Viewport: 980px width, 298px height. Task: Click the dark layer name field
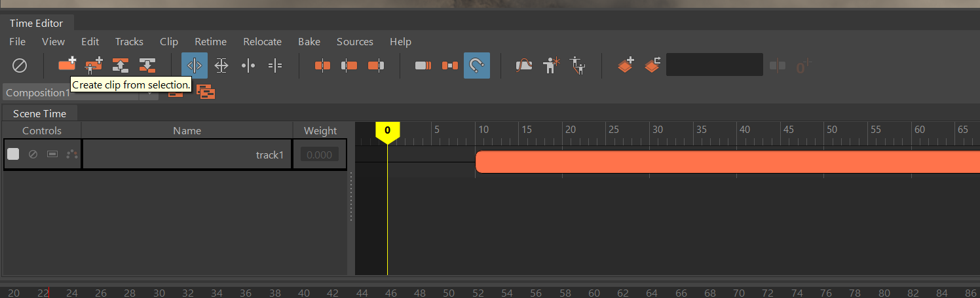tap(715, 65)
